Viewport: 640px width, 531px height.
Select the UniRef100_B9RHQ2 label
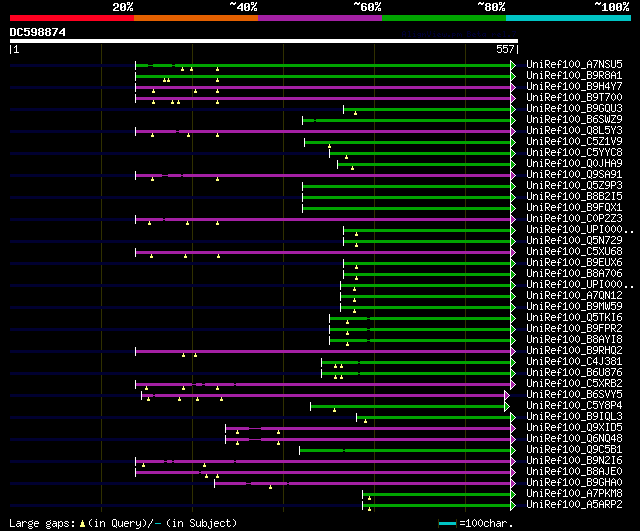574,351
